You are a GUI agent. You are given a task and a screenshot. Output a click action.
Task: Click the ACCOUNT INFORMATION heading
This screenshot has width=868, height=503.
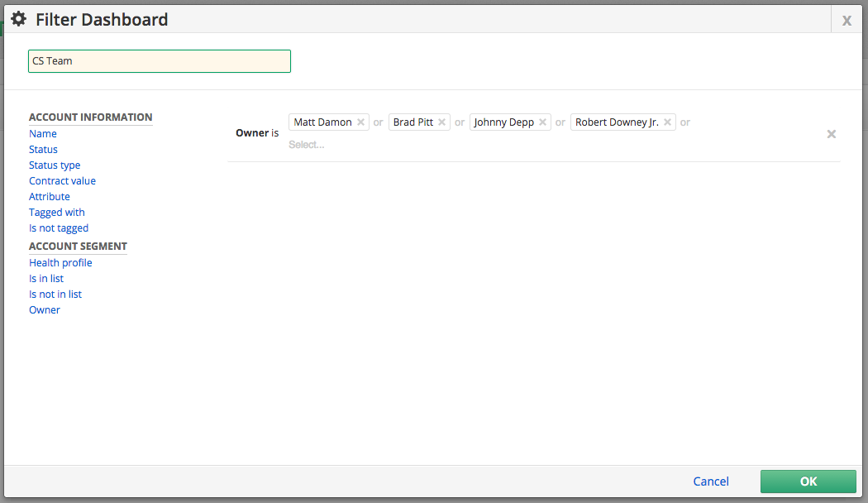click(x=90, y=117)
